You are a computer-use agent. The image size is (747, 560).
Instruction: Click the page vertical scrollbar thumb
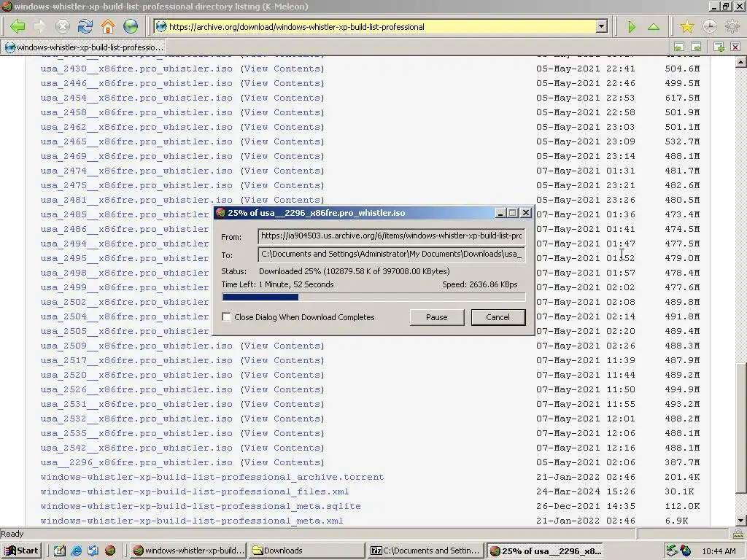741,429
